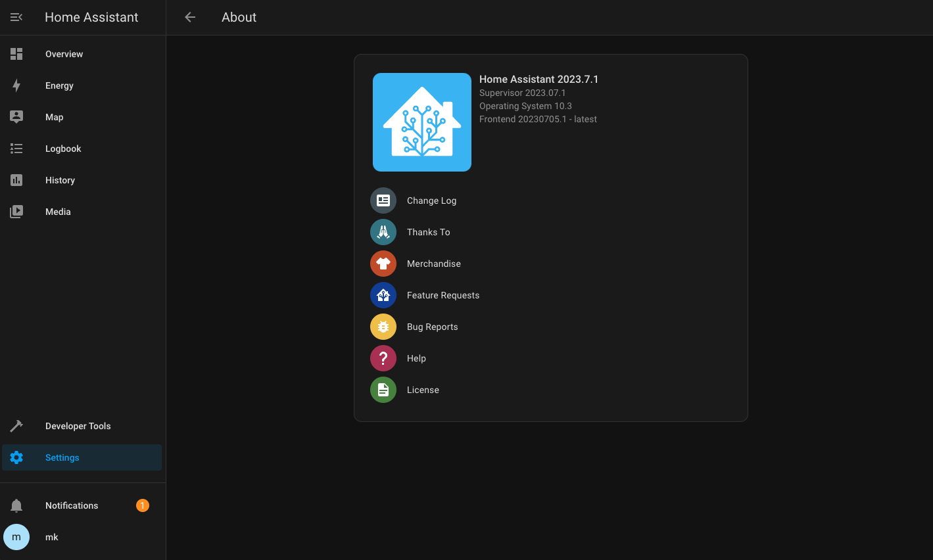The image size is (933, 560).
Task: Click the Bug Reports bug icon
Action: tap(383, 327)
